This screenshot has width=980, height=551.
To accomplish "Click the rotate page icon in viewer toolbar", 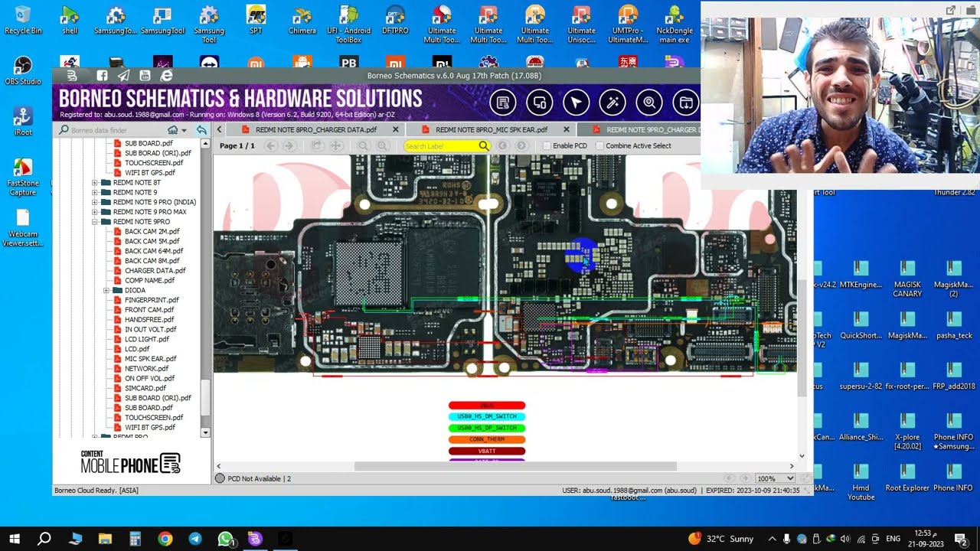I will (317, 145).
